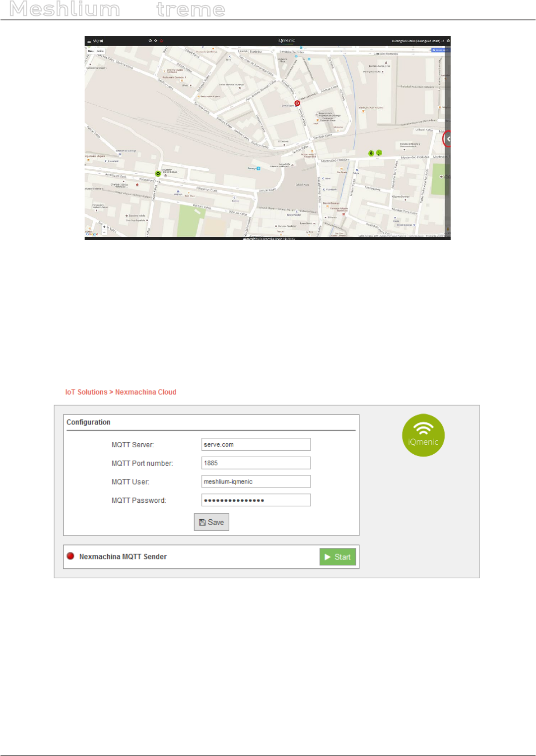The height and width of the screenshot is (756, 536).
Task: Click the Google logo on the map
Action: pos(92,234)
